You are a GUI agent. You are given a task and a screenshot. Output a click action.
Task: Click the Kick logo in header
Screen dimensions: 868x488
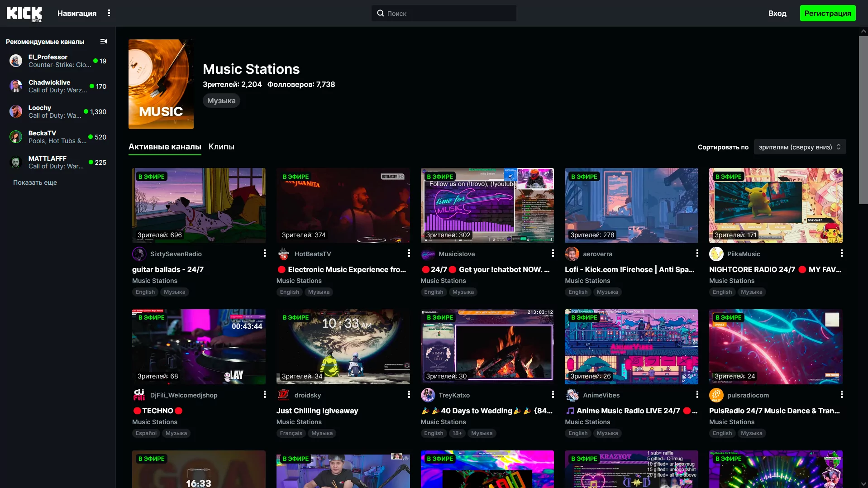(24, 14)
